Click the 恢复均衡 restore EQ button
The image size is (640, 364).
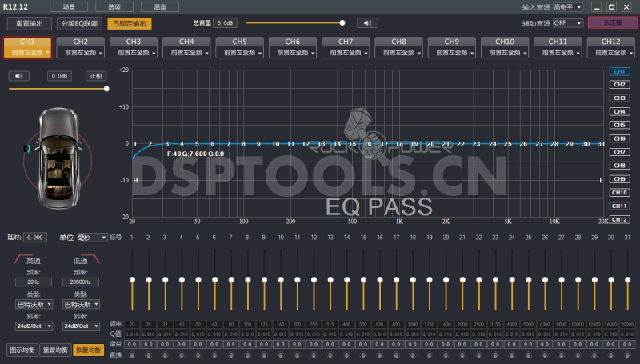click(x=88, y=350)
